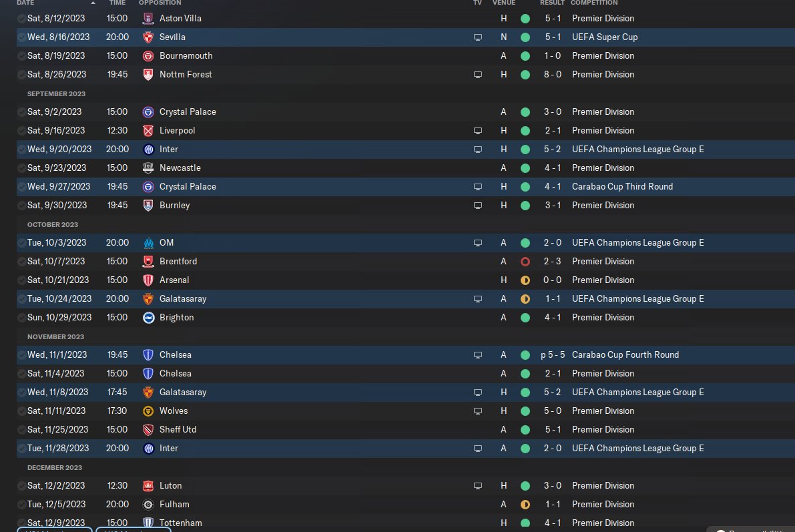Click the OPPOSITION column header
The height and width of the screenshot is (532, 795).
160,3
